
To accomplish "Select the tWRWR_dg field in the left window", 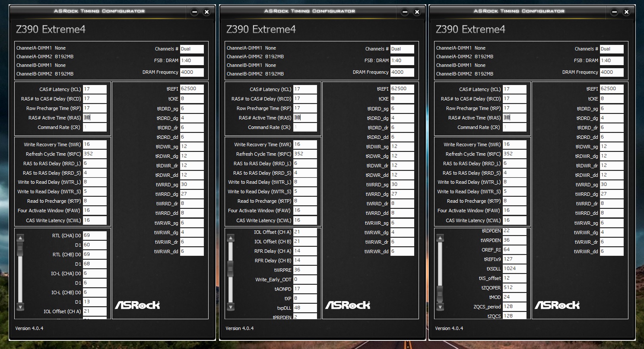I will click(192, 233).
